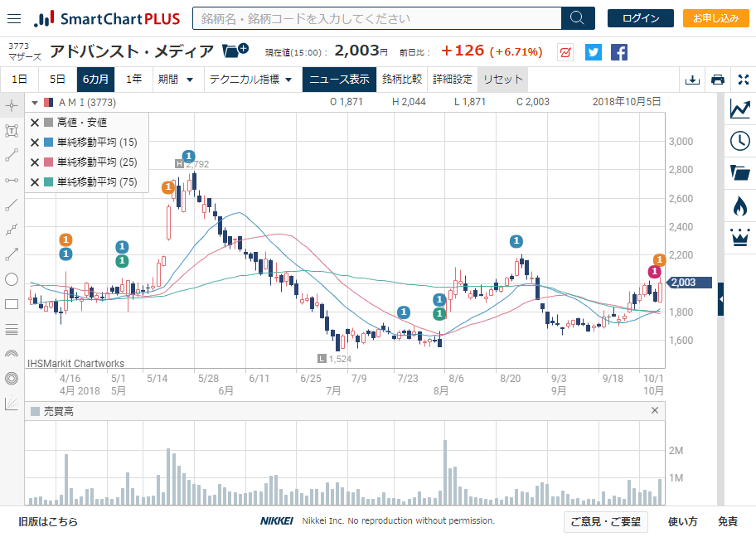The height and width of the screenshot is (537, 756).
Task: Select the horizontal ray line tool
Action: coord(12,181)
